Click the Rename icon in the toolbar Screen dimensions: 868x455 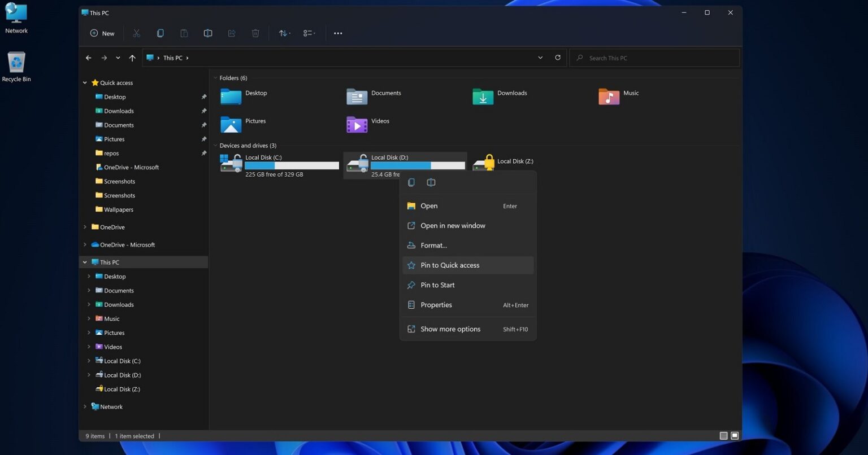(207, 33)
